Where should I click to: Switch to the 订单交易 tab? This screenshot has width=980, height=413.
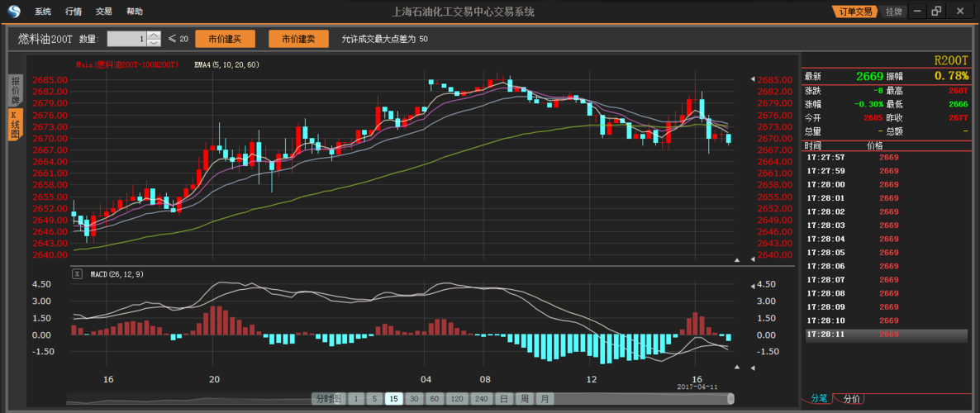tap(855, 12)
